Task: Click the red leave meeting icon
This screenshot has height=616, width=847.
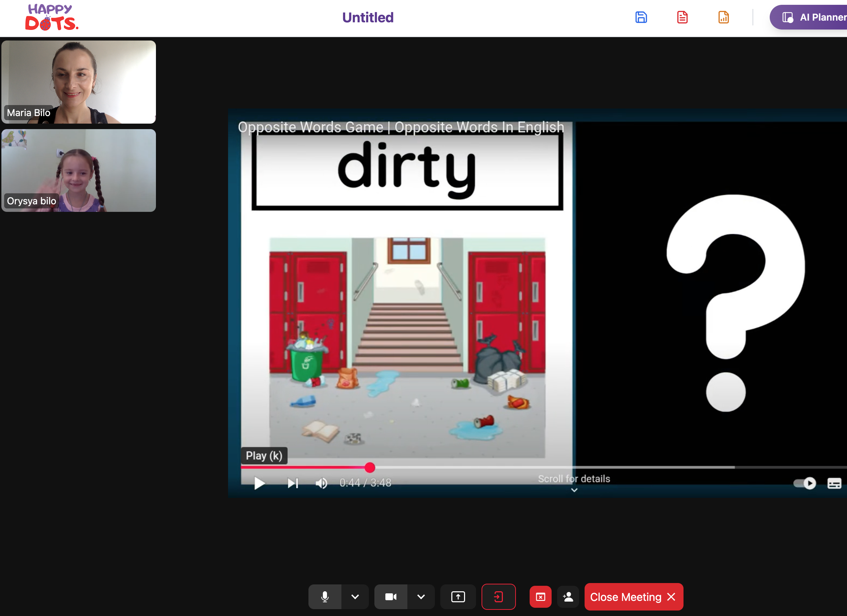Action: [x=498, y=596]
